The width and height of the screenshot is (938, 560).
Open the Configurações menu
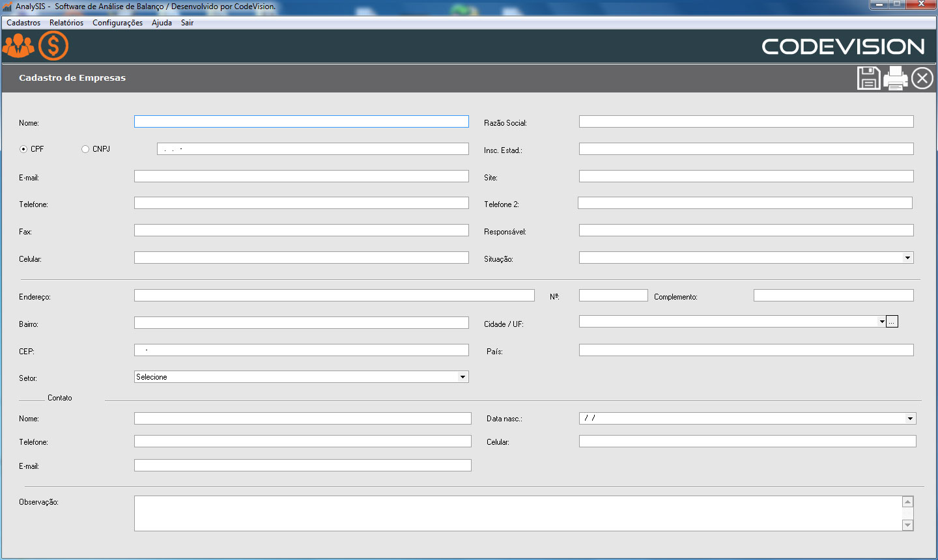coord(117,23)
